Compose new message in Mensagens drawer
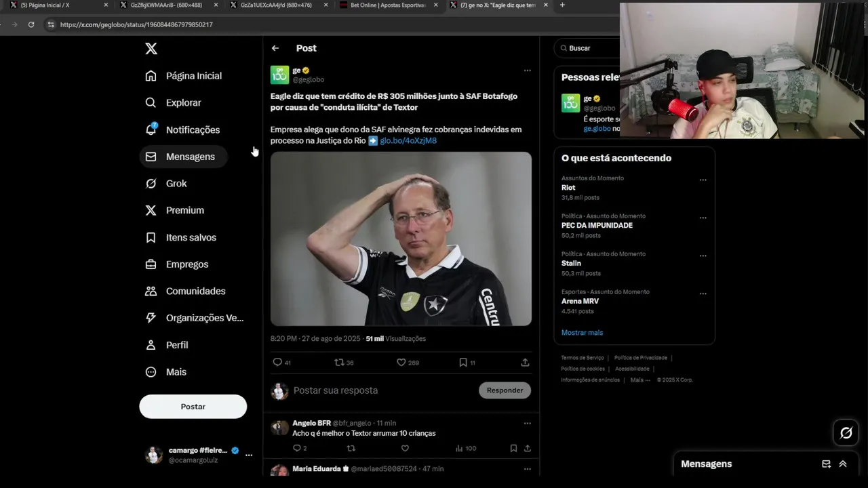Screen dimensions: 868x488 [x=826, y=464]
